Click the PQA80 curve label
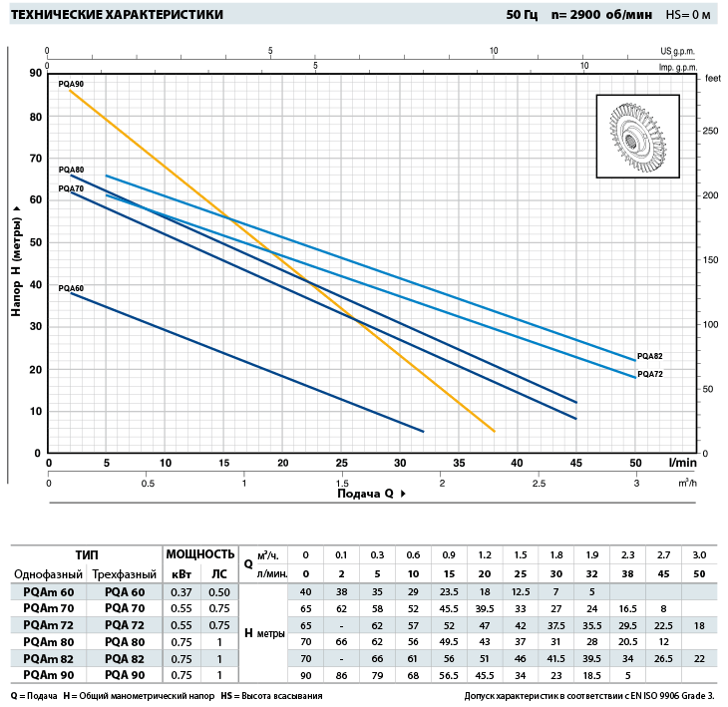The height and width of the screenshot is (707, 728). (71, 170)
